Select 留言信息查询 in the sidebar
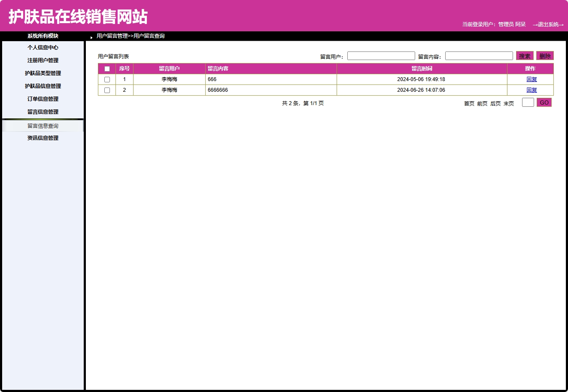Screen dimensions: 568x392 [43, 126]
